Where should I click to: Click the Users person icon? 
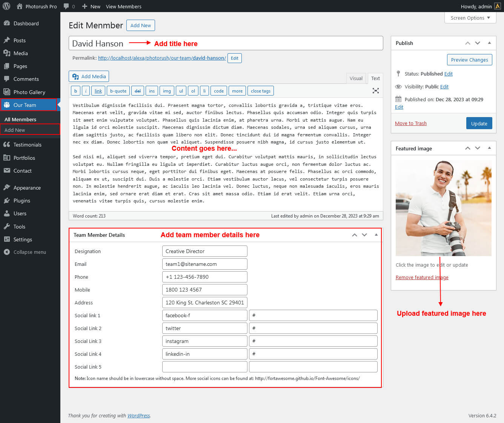click(x=7, y=213)
